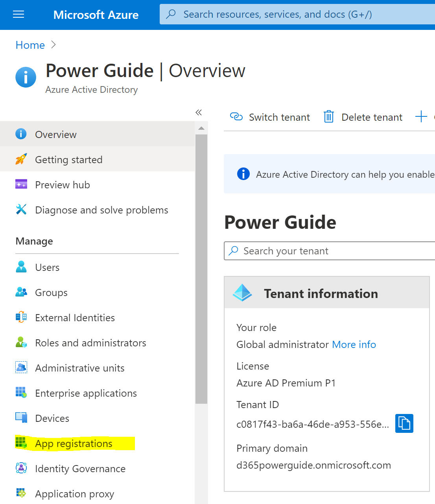
Task: Click the Delete tenant trash icon
Action: click(x=329, y=116)
